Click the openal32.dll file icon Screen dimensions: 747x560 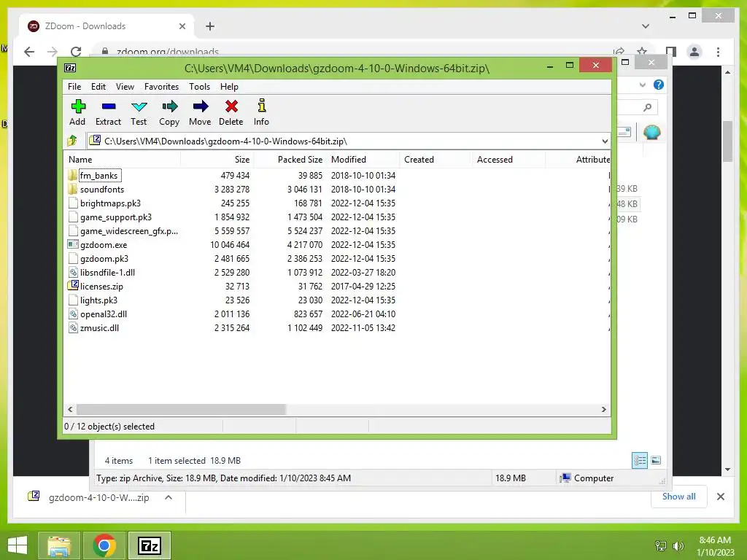(72, 314)
